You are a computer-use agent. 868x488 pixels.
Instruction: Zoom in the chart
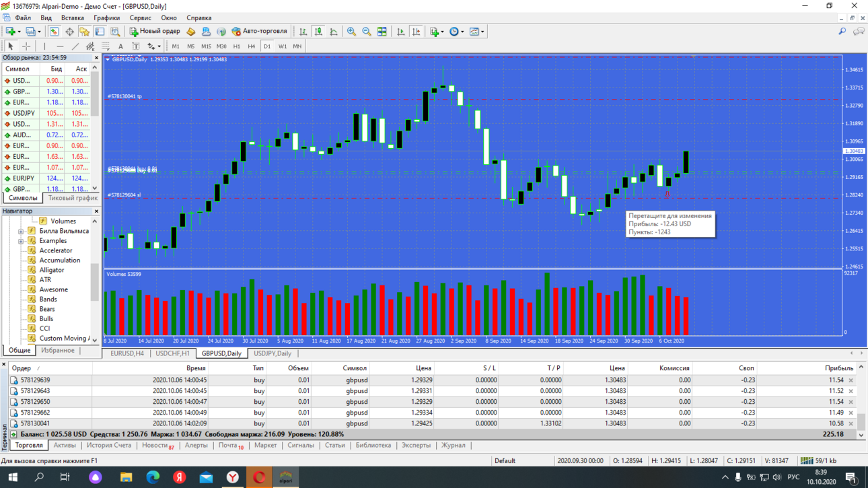point(351,32)
